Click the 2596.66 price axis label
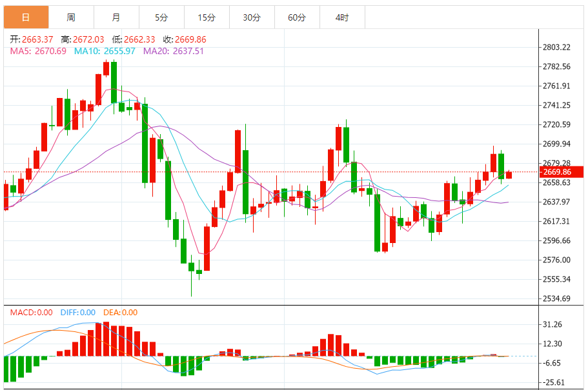 (556, 240)
